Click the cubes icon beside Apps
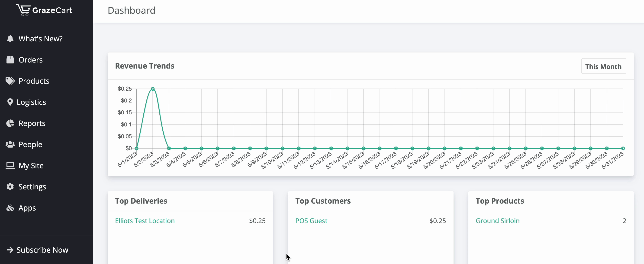 click(10, 208)
